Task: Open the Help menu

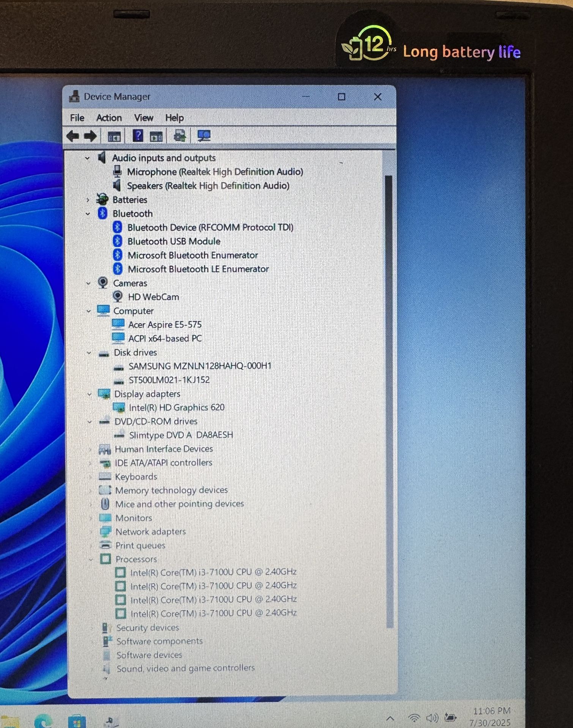Action: click(175, 118)
